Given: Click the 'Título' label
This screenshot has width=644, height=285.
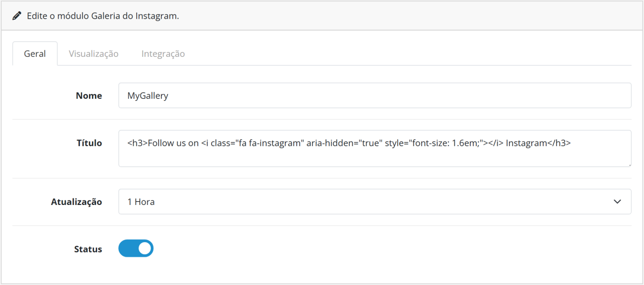Looking at the screenshot, I should 89,143.
